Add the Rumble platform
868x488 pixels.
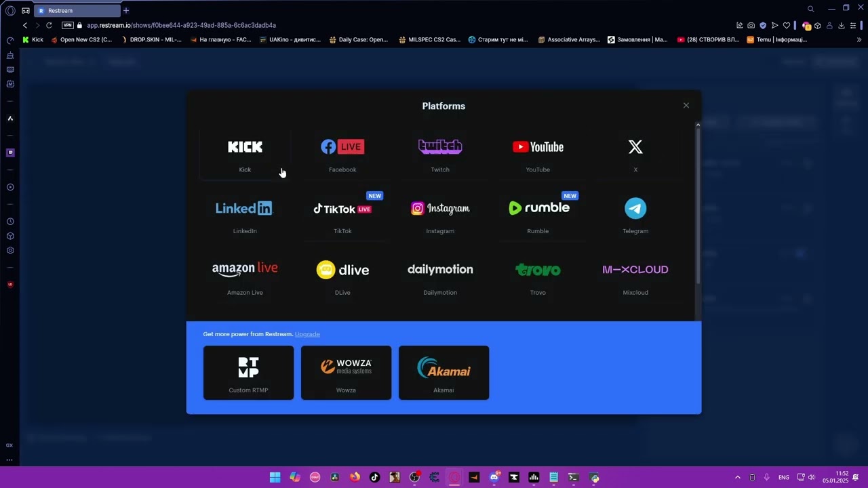click(x=538, y=217)
